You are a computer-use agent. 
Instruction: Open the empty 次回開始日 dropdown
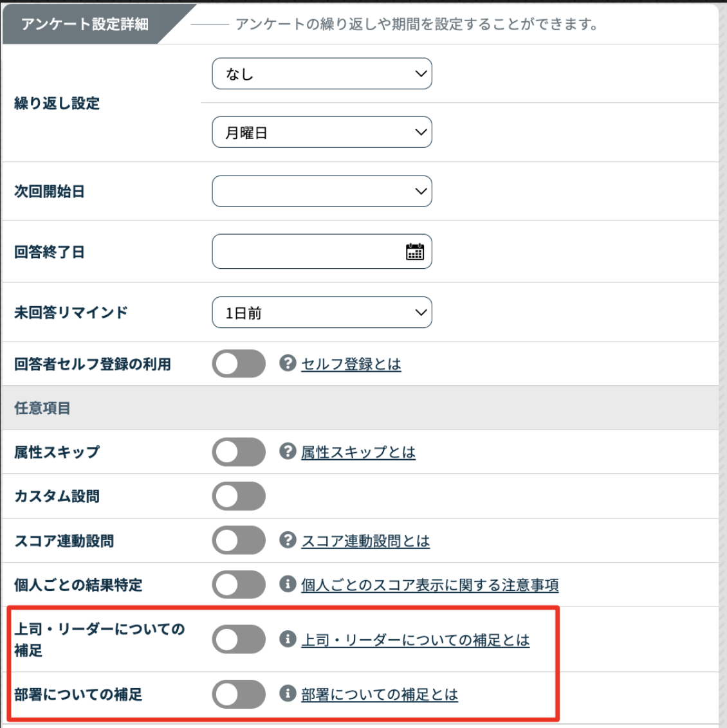(322, 191)
